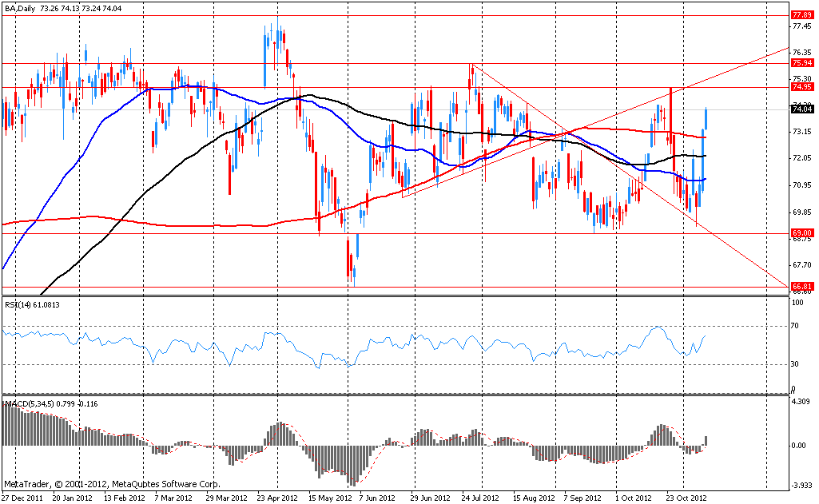The image size is (819, 504).
Task: Click the 66.81 red price level tag
Action: pyautogui.click(x=801, y=286)
